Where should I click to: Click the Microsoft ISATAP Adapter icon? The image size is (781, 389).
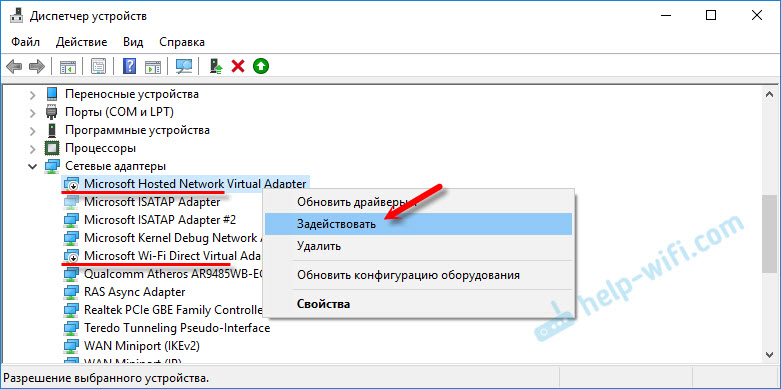pos(71,202)
